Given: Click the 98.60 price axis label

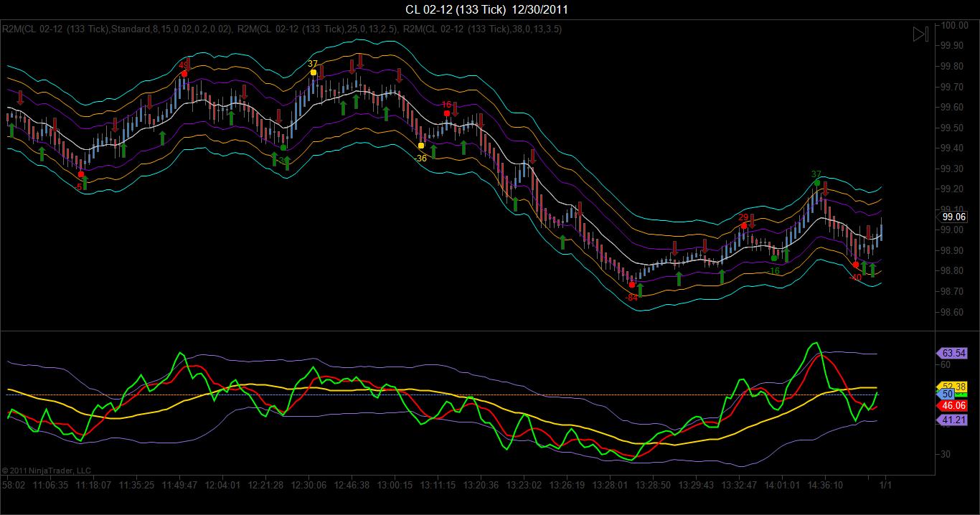Looking at the screenshot, I should coord(952,312).
